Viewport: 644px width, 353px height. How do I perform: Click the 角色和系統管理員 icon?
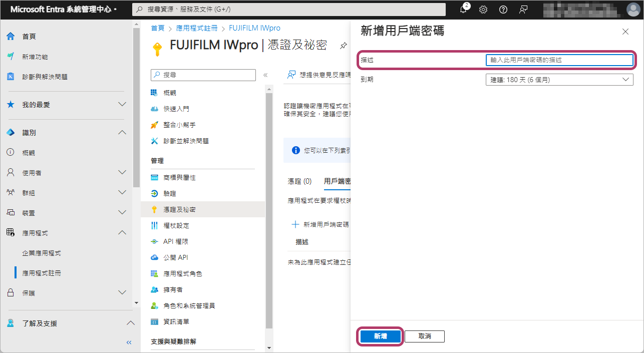(x=154, y=305)
